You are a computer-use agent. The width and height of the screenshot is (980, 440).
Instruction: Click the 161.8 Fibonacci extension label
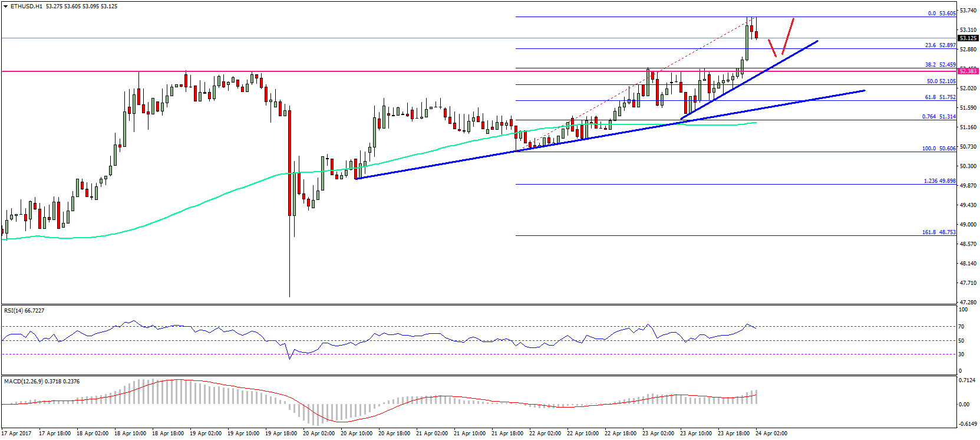pos(939,232)
